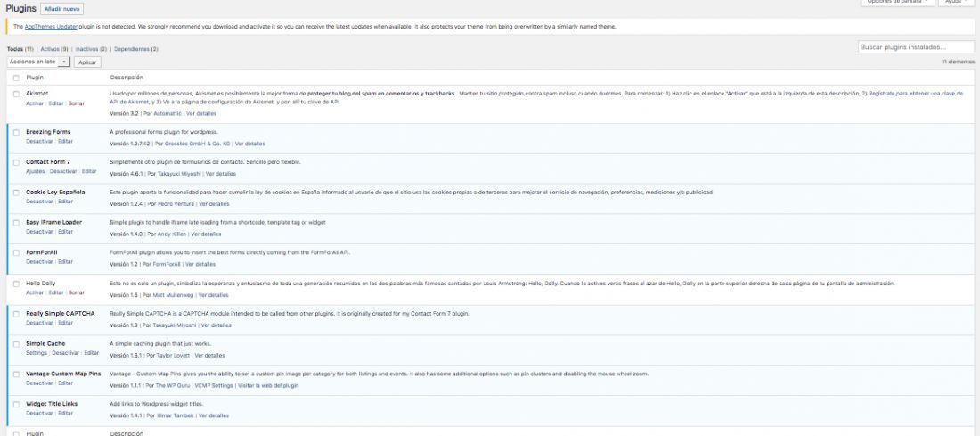
Task: Check the Really Simple CAPTCHA checkbox
Action: pos(16,314)
